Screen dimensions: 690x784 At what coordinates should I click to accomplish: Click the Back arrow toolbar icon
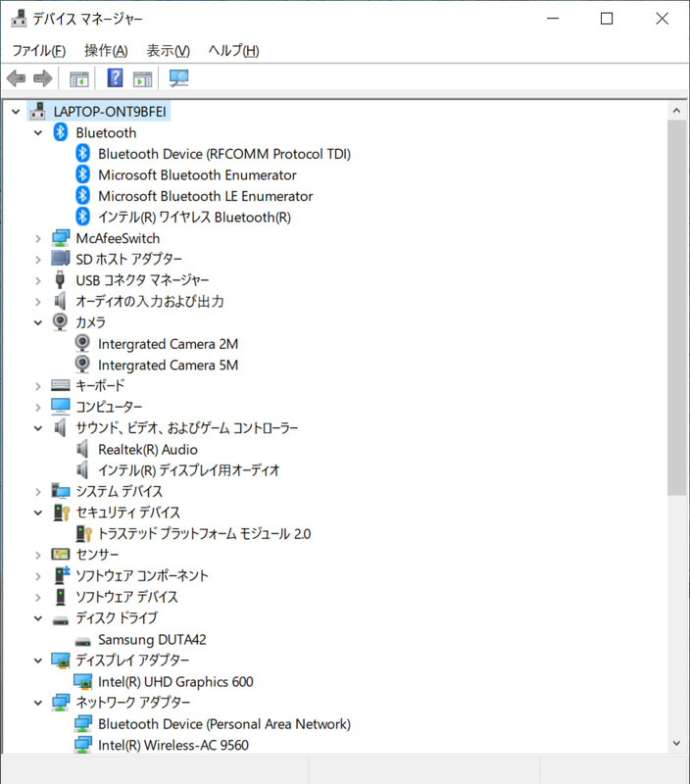[16, 78]
